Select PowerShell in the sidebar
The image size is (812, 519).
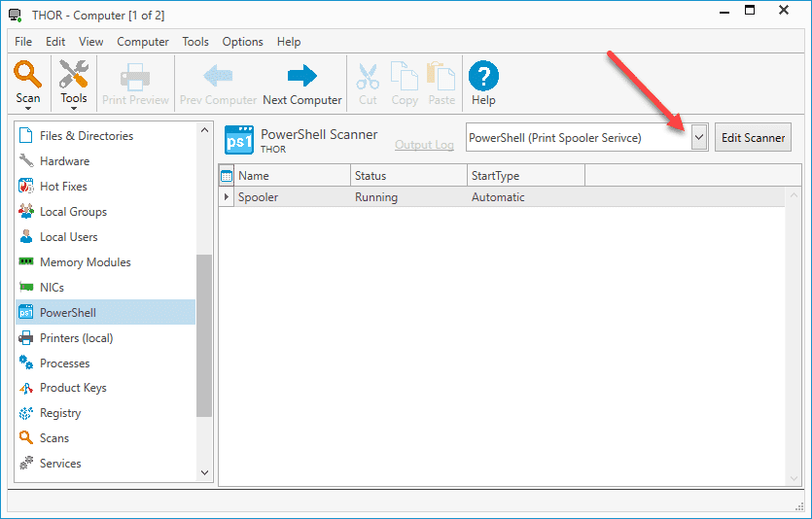click(106, 313)
